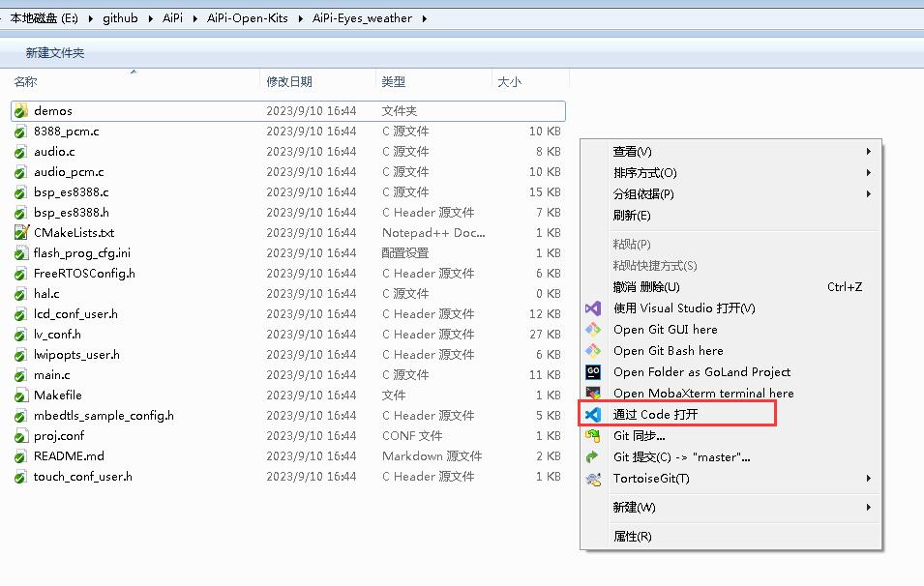This screenshot has height=586, width=924.
Task: Select the audio_pcm.c file name
Action: [69, 172]
